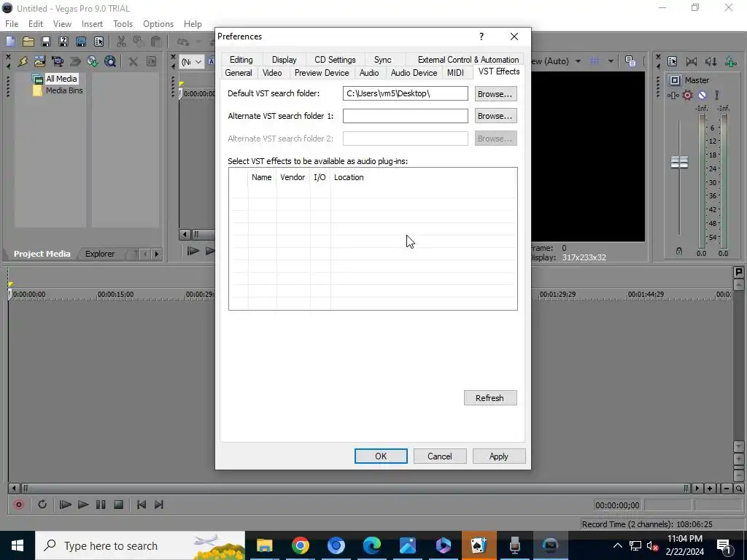Open the trimmer media history dropdown
This screenshot has height=560, width=747.
pyautogui.click(x=198, y=61)
